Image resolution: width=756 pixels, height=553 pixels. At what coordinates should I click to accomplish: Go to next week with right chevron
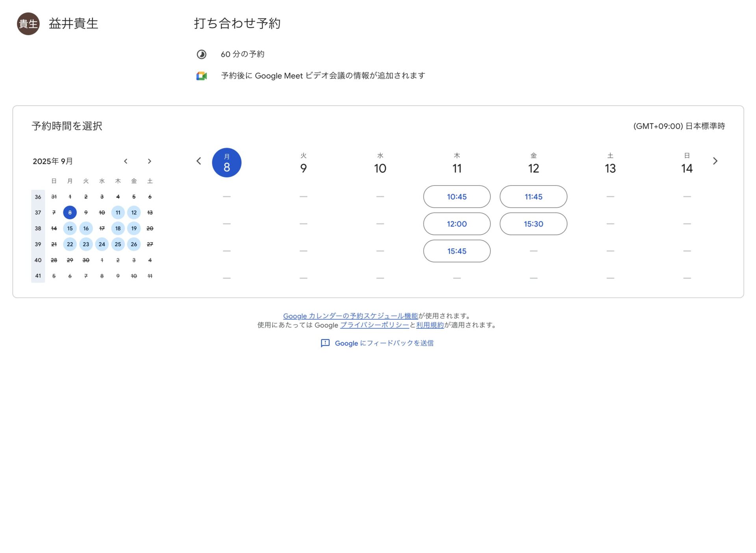coord(715,161)
